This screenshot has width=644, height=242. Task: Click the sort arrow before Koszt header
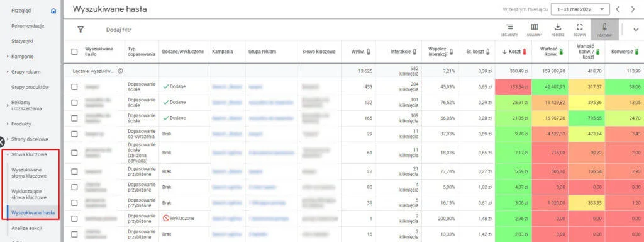(x=505, y=52)
